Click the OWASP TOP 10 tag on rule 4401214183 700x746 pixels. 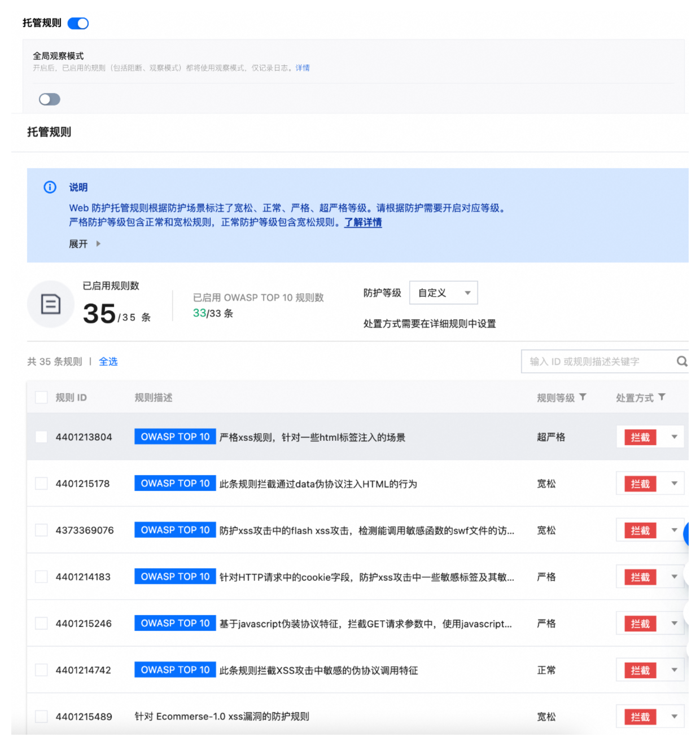(175, 576)
